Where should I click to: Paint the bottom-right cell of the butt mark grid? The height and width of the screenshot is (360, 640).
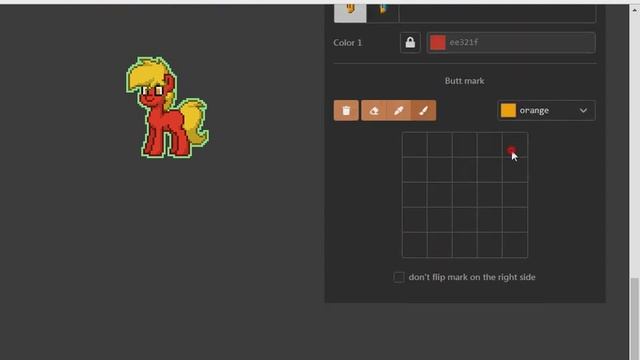point(515,245)
